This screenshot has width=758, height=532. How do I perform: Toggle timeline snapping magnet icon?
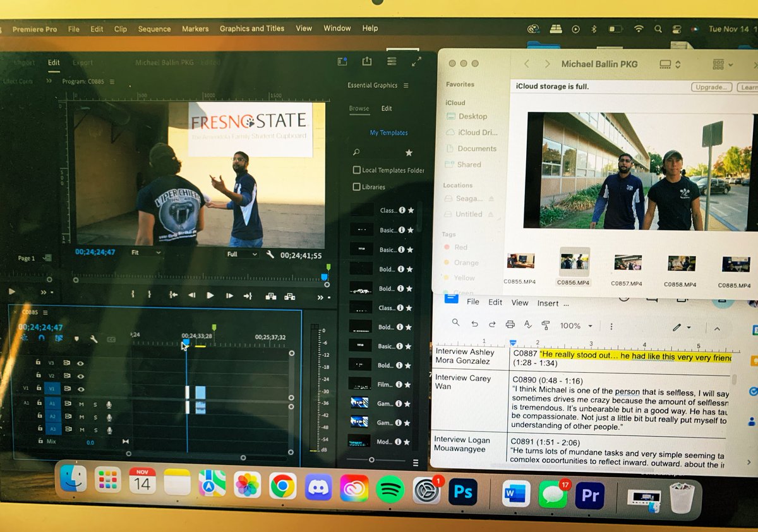click(x=42, y=338)
